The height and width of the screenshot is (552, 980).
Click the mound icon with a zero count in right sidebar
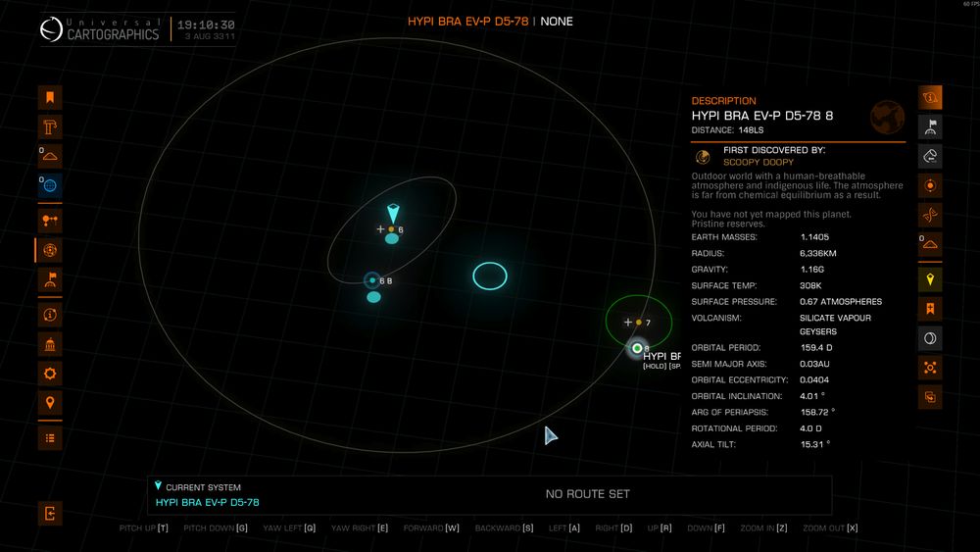coord(930,244)
